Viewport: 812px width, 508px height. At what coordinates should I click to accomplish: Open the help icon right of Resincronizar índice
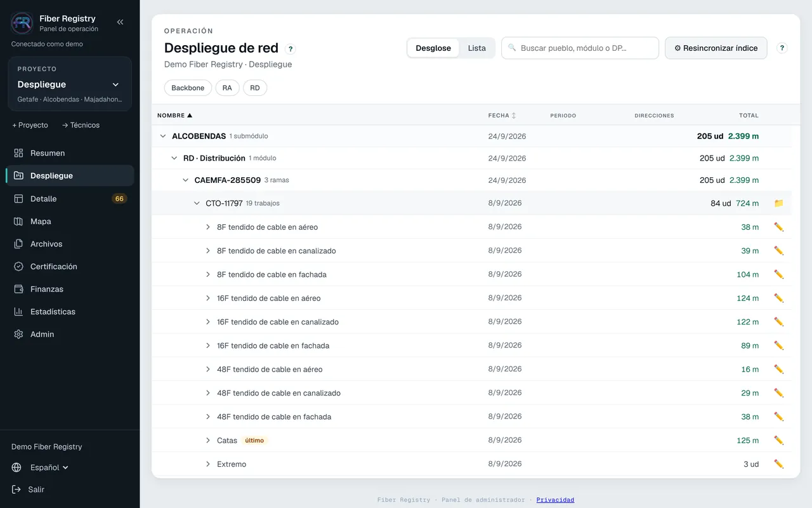tap(782, 48)
